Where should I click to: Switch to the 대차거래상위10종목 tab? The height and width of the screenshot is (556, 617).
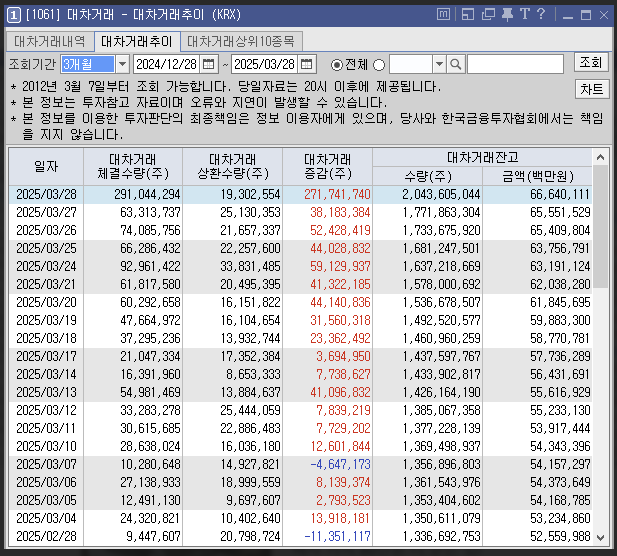pyautogui.click(x=241, y=41)
